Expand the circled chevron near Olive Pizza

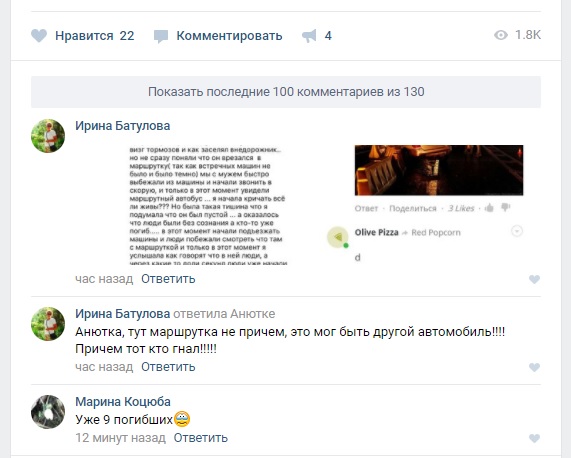pos(517,231)
